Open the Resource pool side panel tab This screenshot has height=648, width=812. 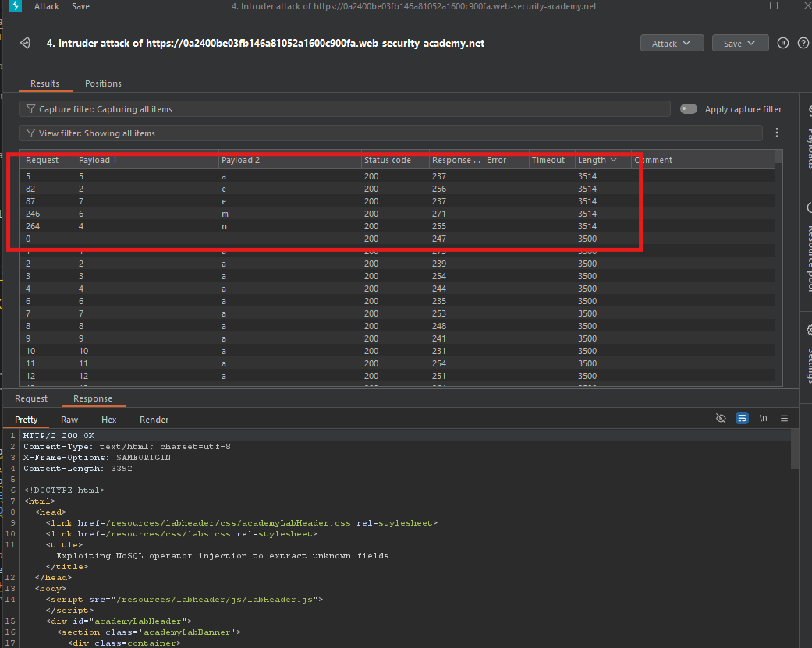(809, 249)
